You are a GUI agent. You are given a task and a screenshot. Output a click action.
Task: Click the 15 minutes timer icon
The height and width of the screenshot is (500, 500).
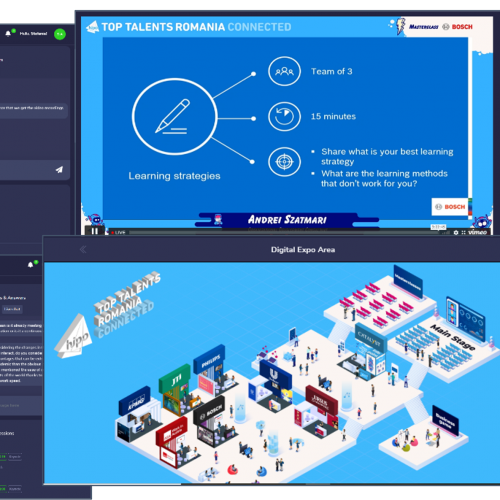284,116
